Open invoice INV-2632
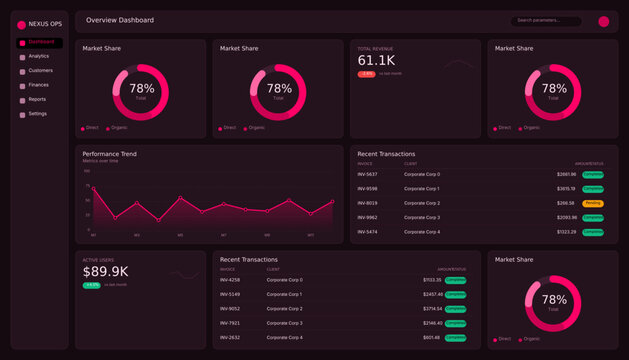Image resolution: width=629 pixels, height=360 pixels. [230, 338]
